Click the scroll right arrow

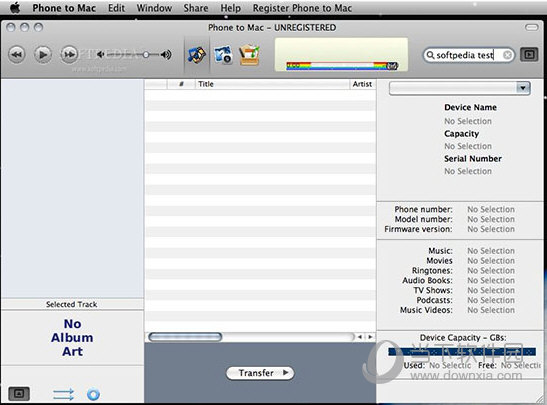coord(370,337)
